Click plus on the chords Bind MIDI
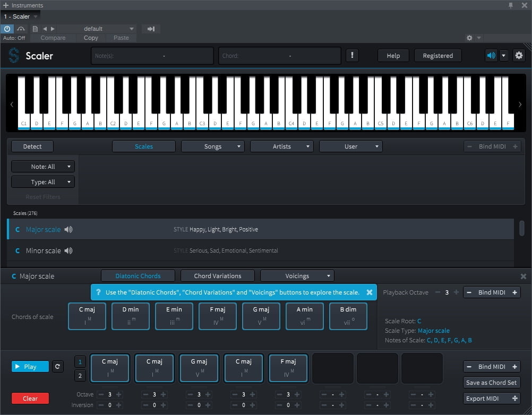The height and width of the screenshot is (415, 532). click(514, 292)
